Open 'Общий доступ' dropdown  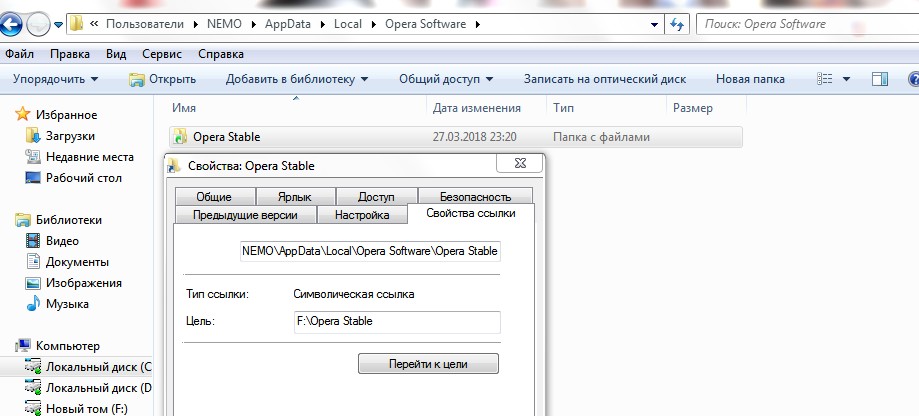(446, 79)
